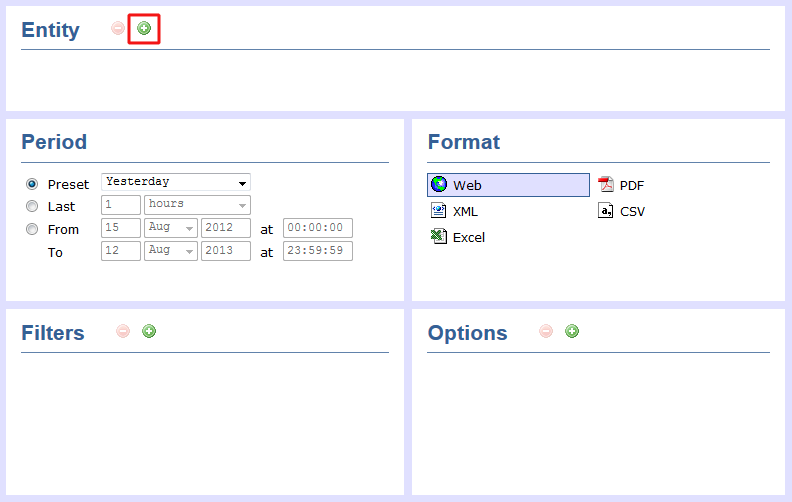The height and width of the screenshot is (502, 792).
Task: Add a new filter with green plus
Action: (149, 331)
